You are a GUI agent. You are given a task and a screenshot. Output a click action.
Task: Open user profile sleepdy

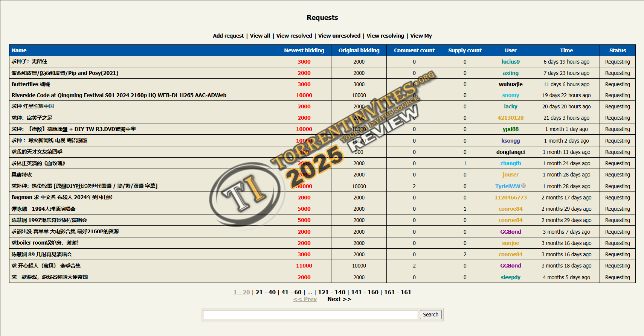(x=511, y=277)
